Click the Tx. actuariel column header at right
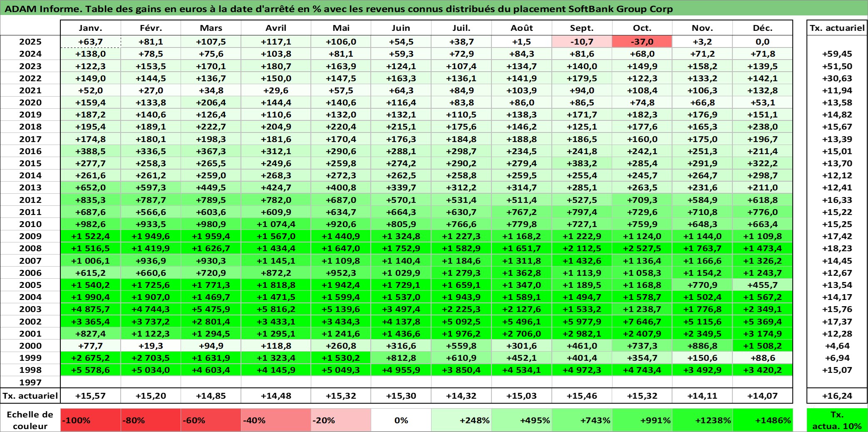Viewport: 868px width, 432px height. [837, 28]
